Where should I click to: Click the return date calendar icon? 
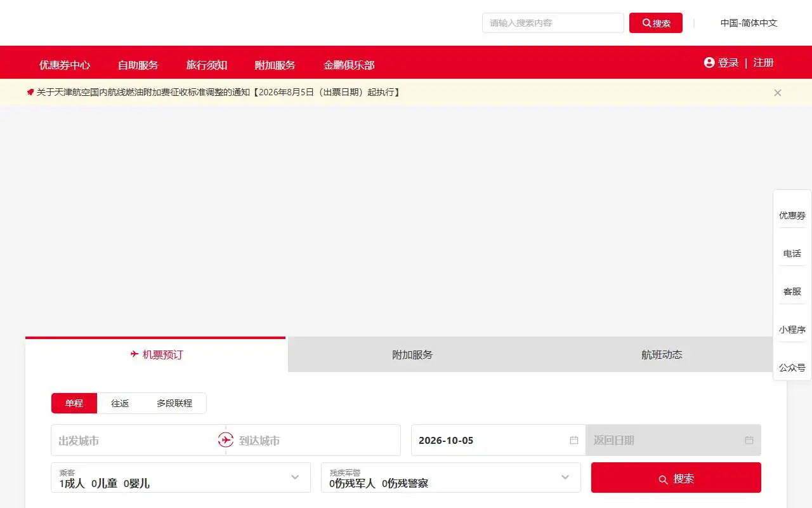click(749, 440)
